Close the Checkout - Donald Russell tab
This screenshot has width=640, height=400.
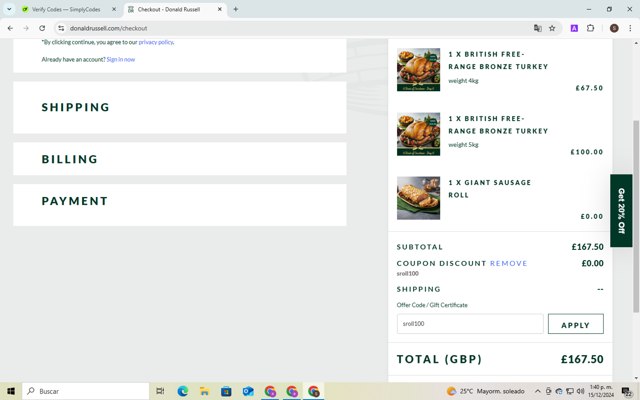click(220, 9)
